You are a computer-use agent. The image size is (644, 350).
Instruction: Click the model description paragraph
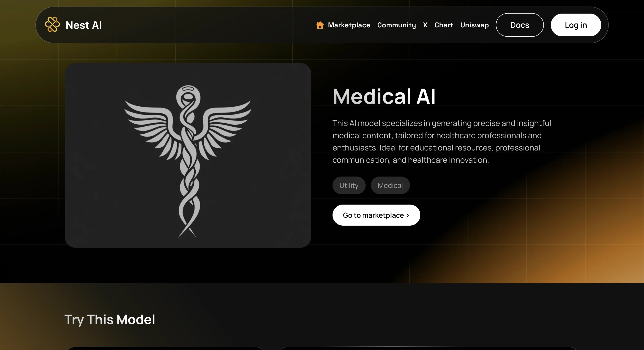pyautogui.click(x=442, y=141)
